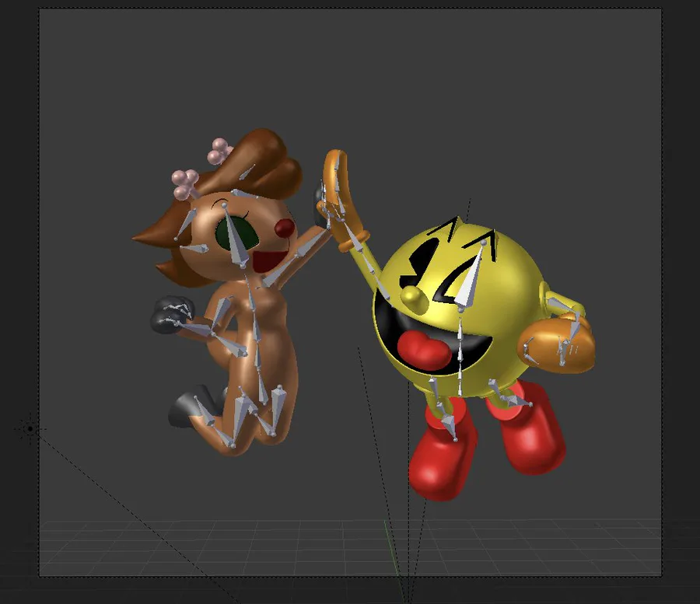The height and width of the screenshot is (604, 700).
Task: Select the girl character's large head bone
Action: [233, 236]
